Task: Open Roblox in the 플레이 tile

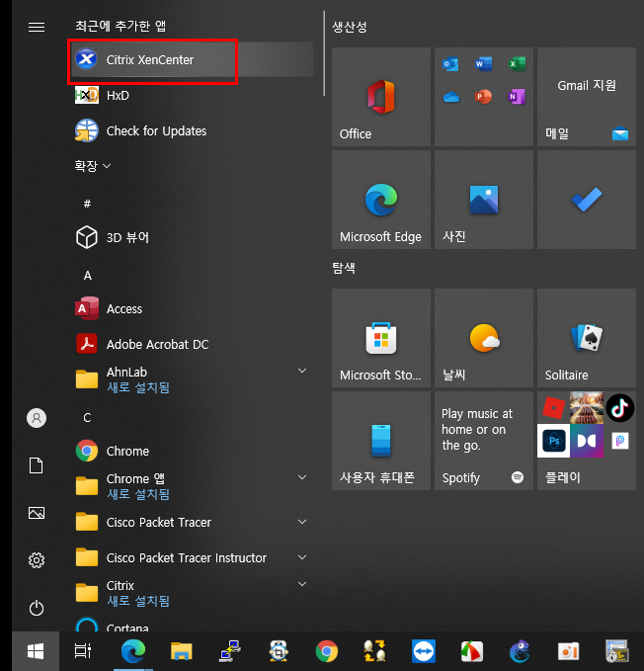Action: (553, 407)
